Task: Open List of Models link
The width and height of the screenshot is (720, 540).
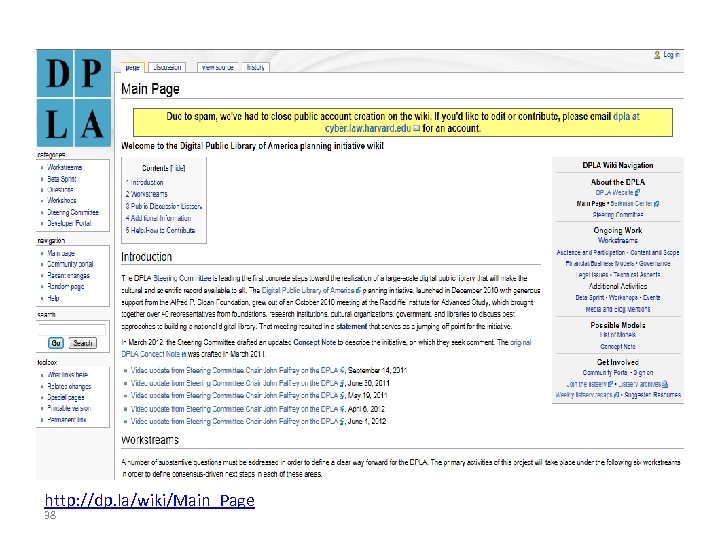Action: [618, 335]
